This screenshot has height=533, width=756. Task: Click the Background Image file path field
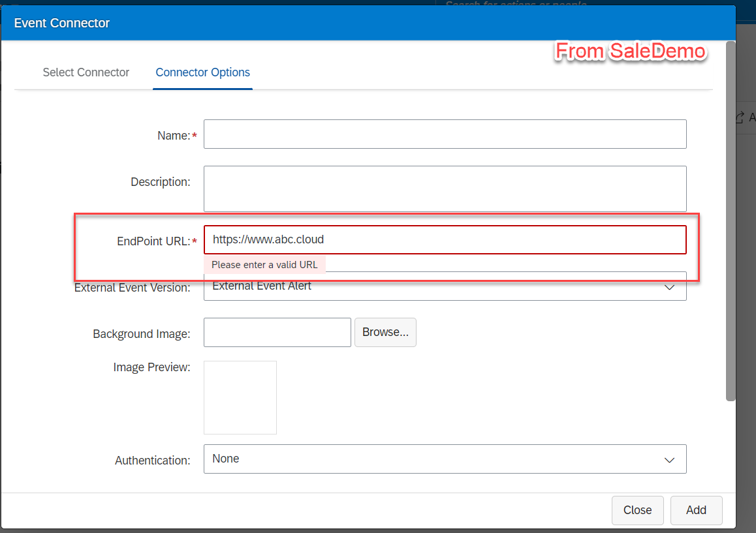[x=277, y=332]
